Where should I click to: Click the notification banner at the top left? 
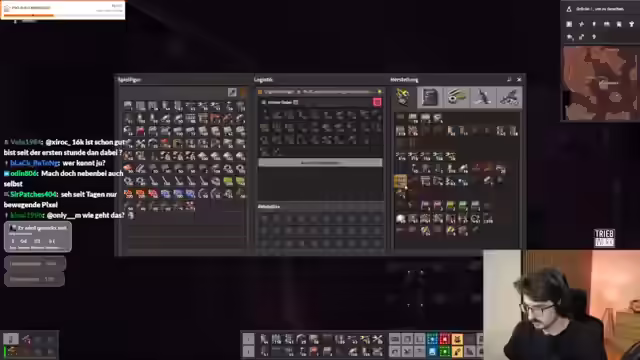click(63, 10)
